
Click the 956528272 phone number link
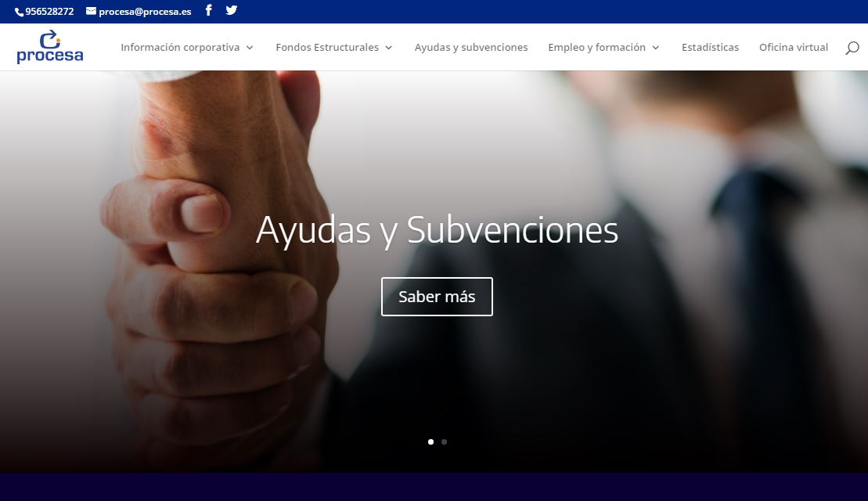coord(49,12)
